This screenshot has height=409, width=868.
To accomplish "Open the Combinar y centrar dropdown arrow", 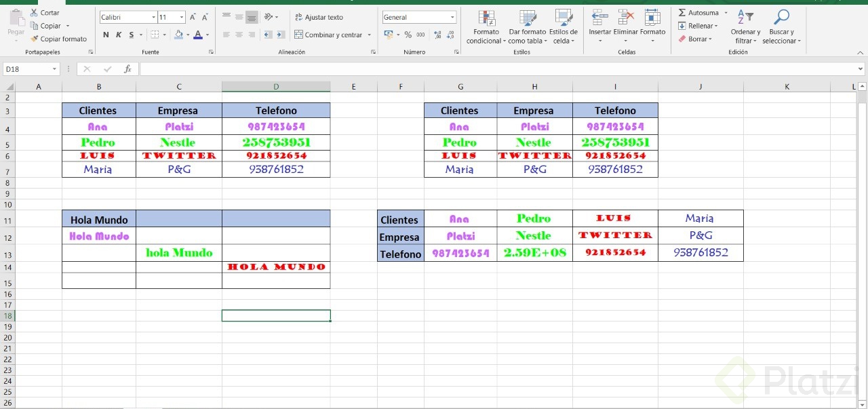I will click(x=370, y=35).
